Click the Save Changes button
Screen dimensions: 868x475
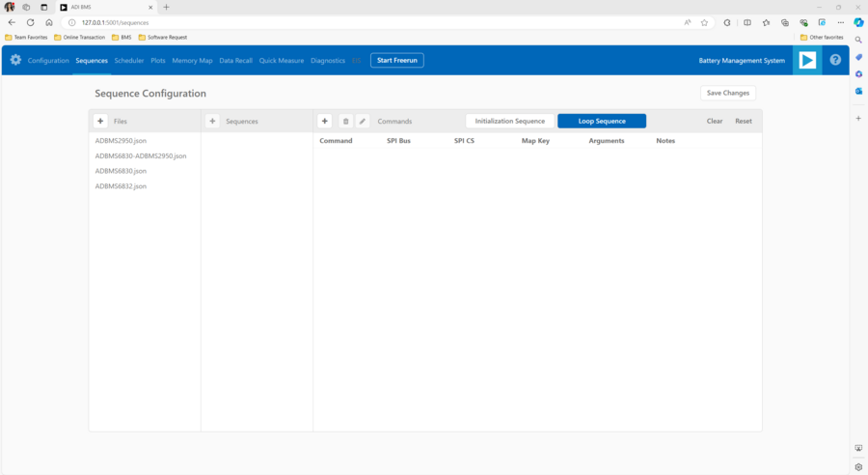point(728,93)
